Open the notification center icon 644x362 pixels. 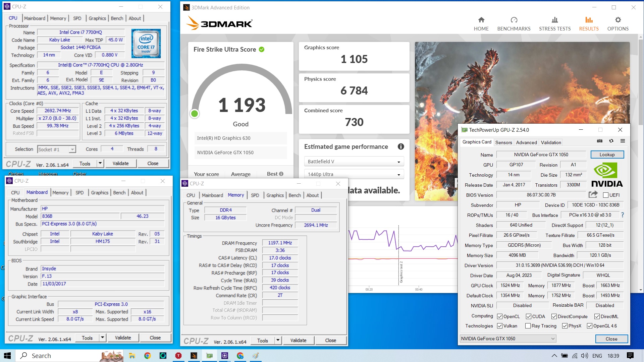click(x=630, y=356)
